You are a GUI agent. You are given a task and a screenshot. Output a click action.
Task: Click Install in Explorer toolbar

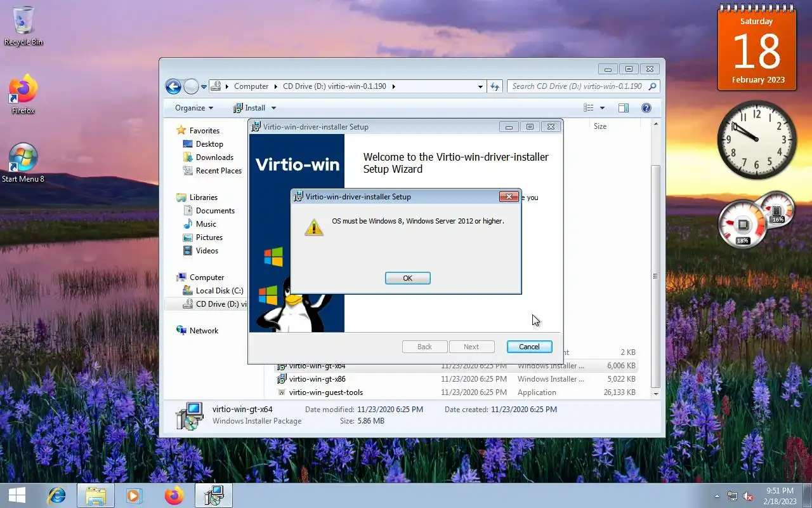pos(249,108)
